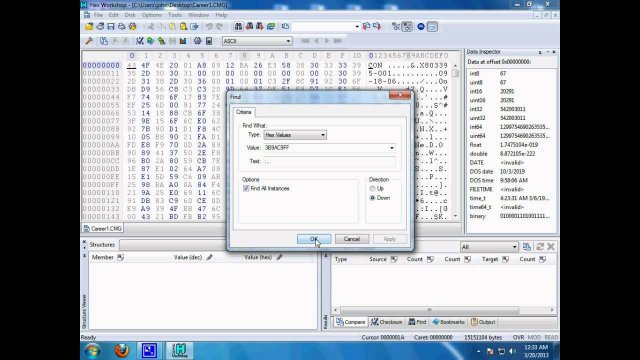Show hidden tray icons arrow
This screenshot has height=360, width=640.
(x=478, y=351)
